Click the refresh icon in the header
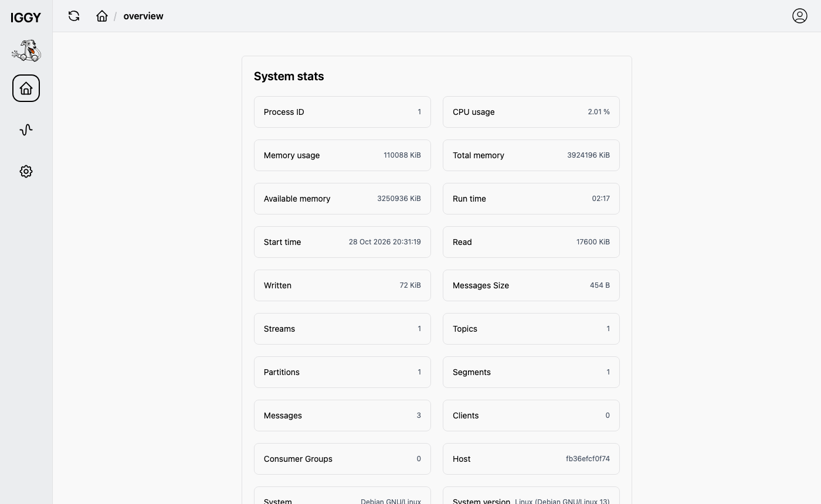This screenshot has height=504, width=821. pos(74,16)
